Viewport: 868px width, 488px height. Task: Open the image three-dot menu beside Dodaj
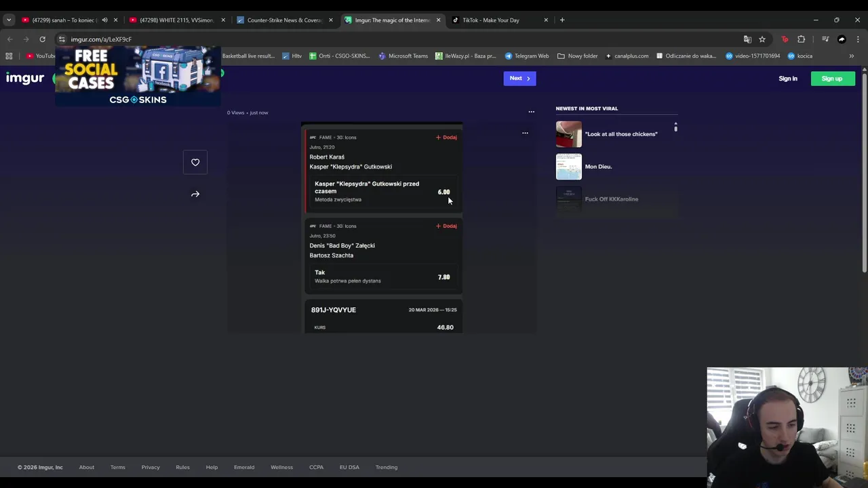[x=525, y=133]
